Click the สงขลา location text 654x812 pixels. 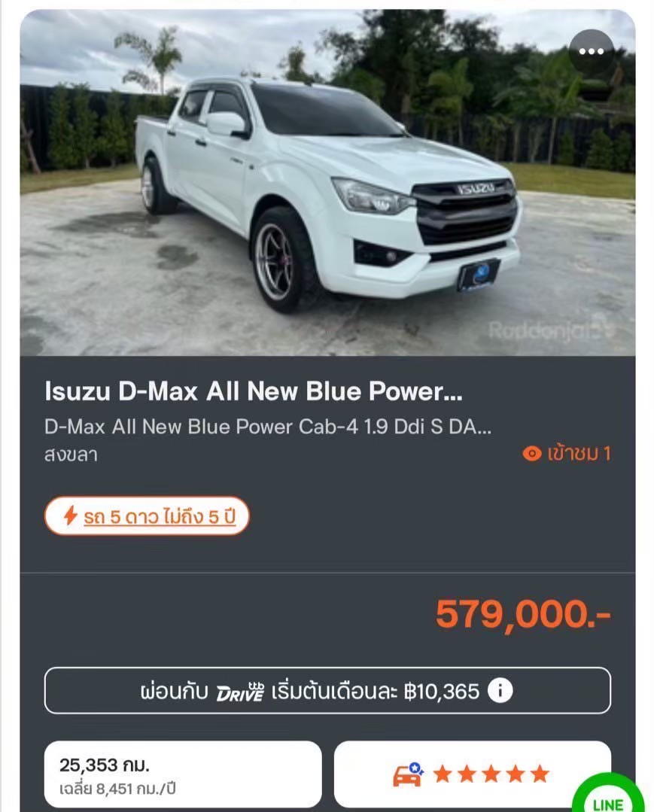click(71, 455)
